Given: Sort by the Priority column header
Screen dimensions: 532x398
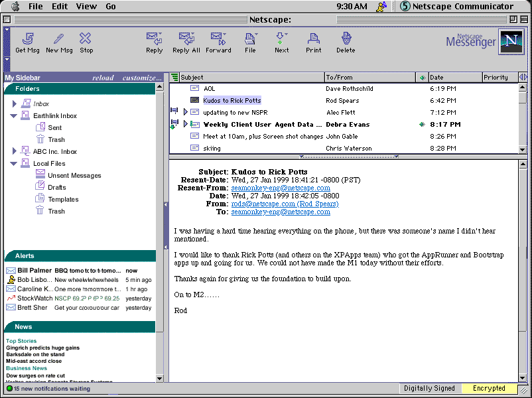Looking at the screenshot, I should pyautogui.click(x=500, y=78).
